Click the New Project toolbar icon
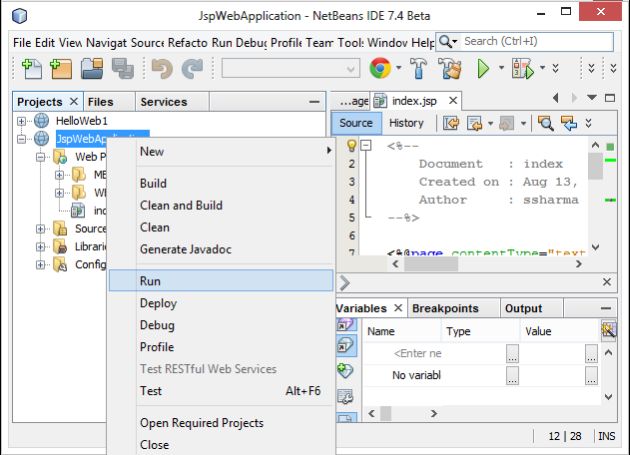This screenshot has width=630, height=455. pyautogui.click(x=61, y=68)
